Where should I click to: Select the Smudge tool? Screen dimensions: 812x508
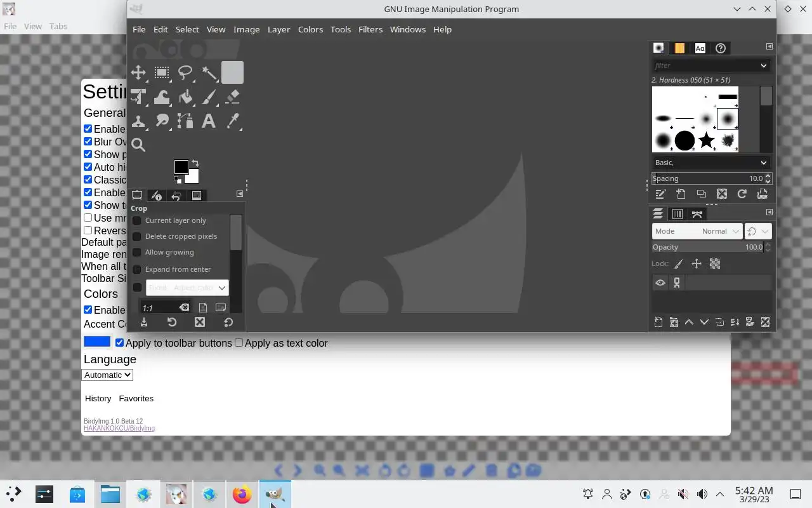162,121
